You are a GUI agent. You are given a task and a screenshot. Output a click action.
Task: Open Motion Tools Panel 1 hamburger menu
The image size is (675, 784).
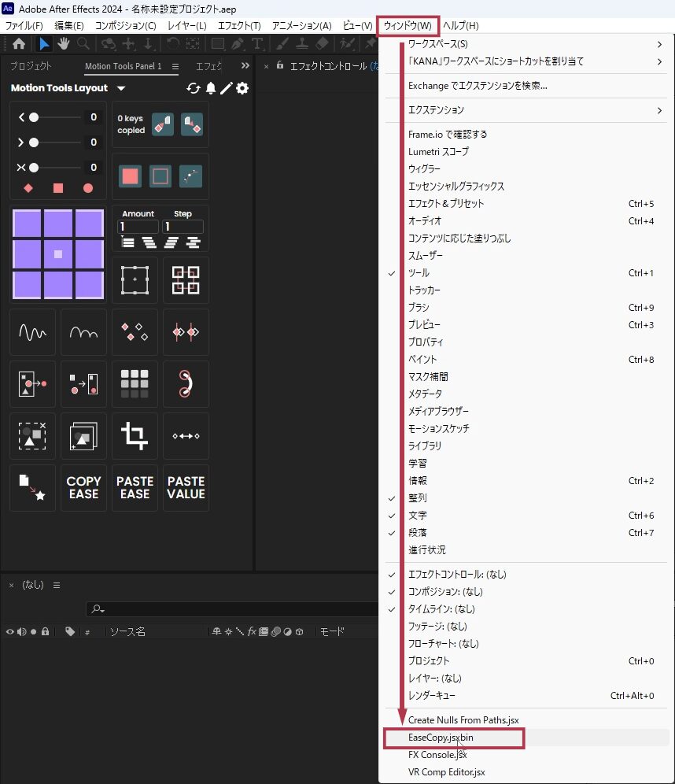click(175, 66)
